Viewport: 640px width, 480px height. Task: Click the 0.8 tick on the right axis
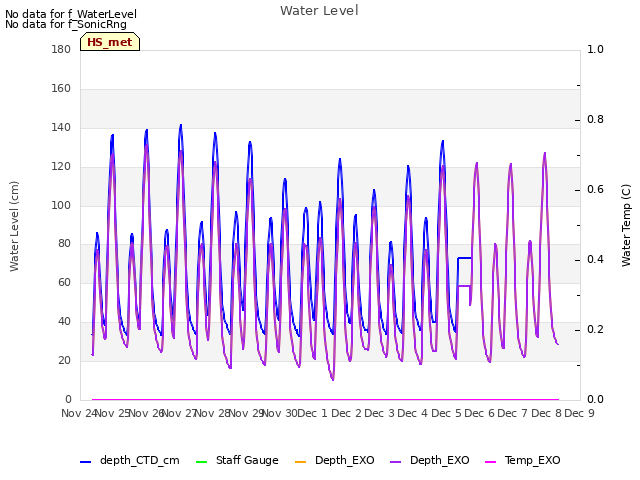595,120
